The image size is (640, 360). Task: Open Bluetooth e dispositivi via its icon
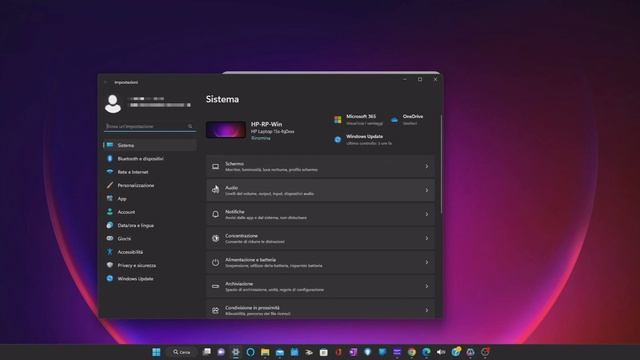tap(110, 158)
